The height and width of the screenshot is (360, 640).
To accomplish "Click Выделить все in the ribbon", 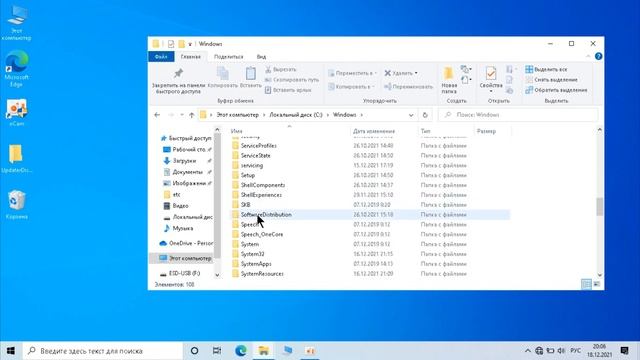I will tap(546, 69).
